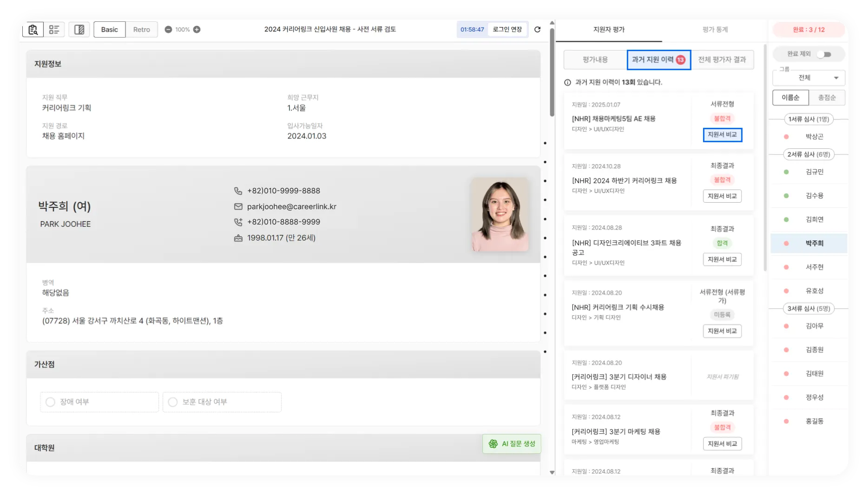Collapse the 2서류 심사 (6명) group
The height and width of the screenshot is (495, 868).
(809, 154)
